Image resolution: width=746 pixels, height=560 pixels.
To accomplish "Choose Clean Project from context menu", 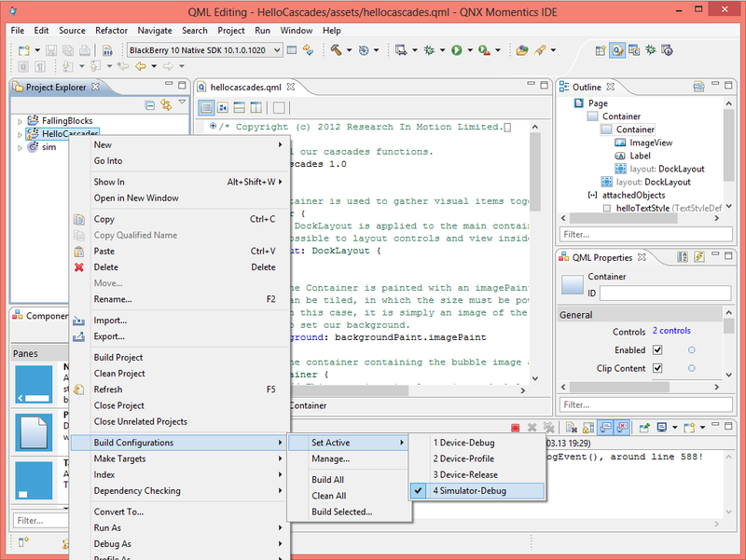I will 119,374.
